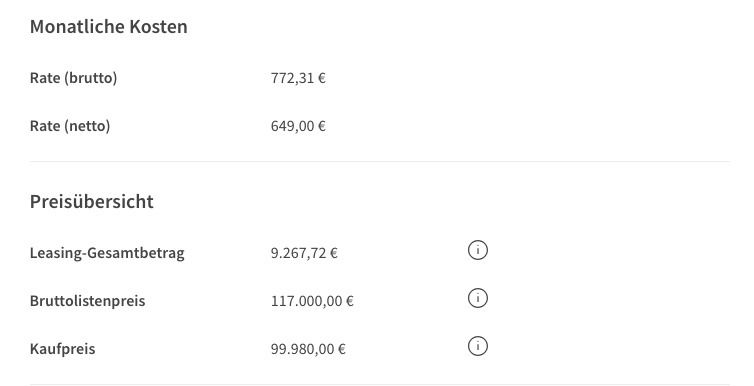
Task: Click the divider line below Rate (netto)
Action: point(380,162)
